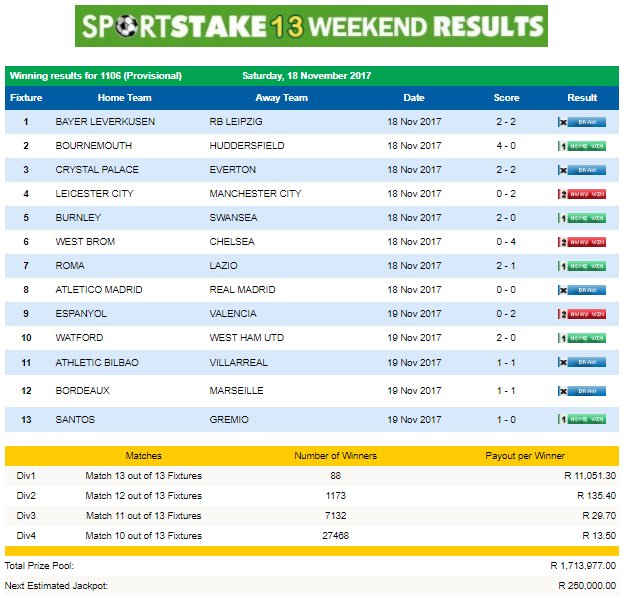Select the ATLETICO MADRID team name

click(x=99, y=290)
